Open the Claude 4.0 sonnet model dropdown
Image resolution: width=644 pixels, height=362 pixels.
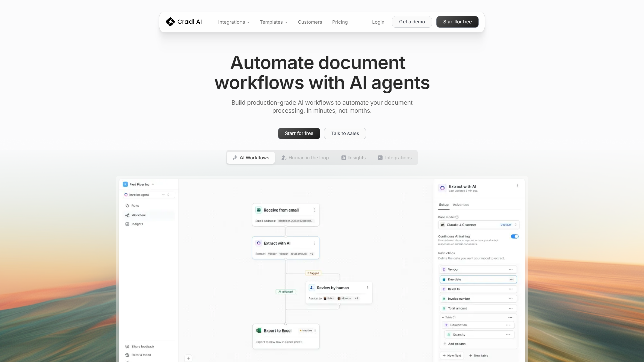click(478, 225)
